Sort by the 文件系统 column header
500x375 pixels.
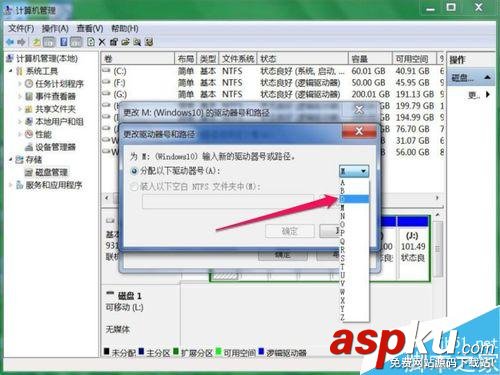(238, 59)
